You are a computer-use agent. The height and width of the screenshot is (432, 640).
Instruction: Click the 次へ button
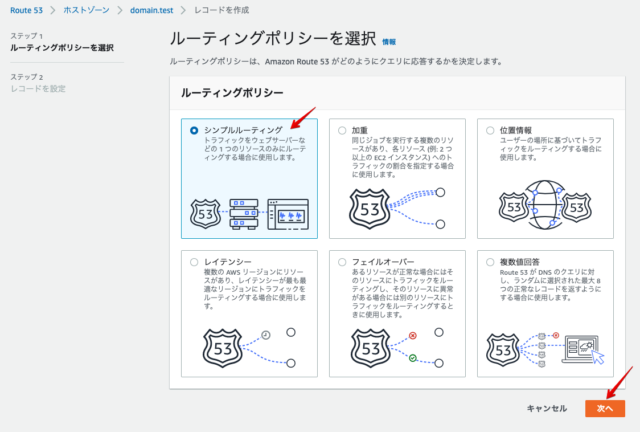click(x=605, y=408)
